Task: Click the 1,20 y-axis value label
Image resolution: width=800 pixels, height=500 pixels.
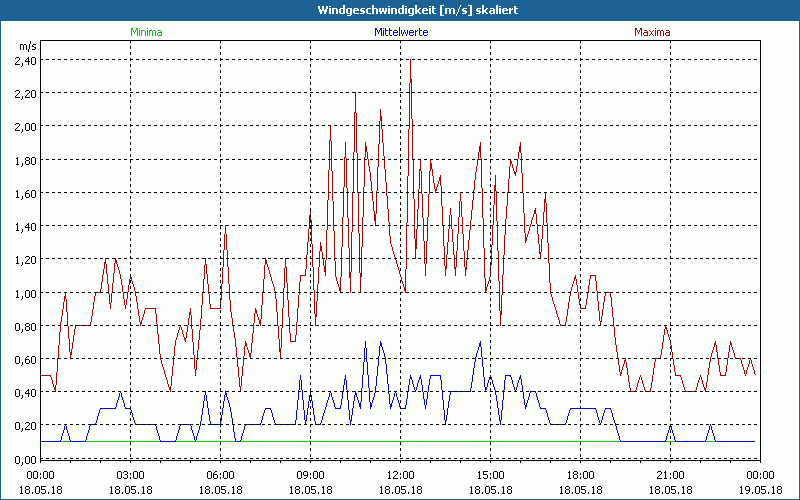Action: [x=25, y=260]
